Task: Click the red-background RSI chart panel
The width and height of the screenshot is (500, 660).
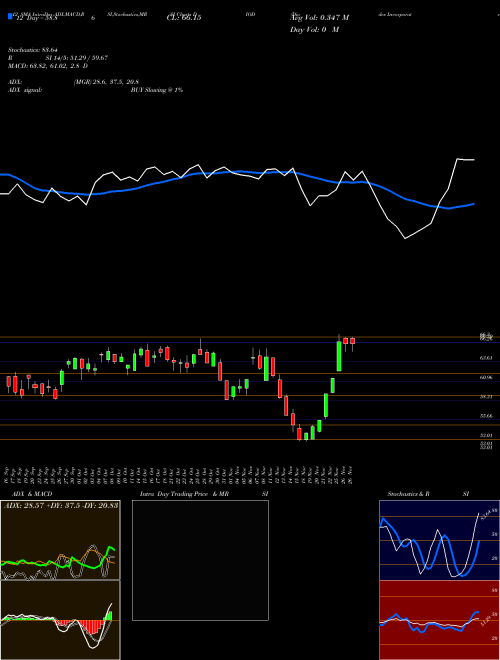Action: coord(439,620)
